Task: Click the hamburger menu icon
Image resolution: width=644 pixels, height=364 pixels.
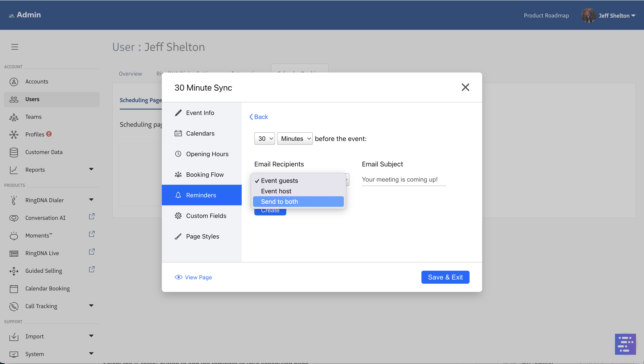Action: [x=15, y=47]
